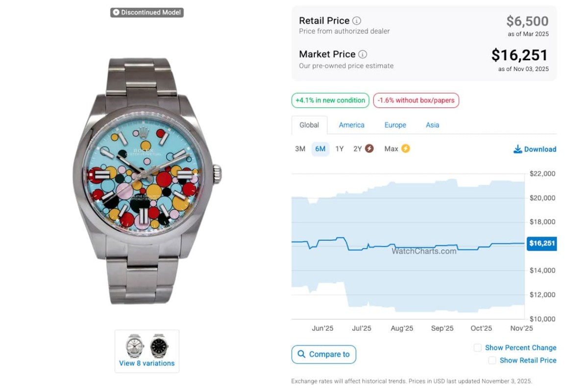Click the yellow lightning badge beside Max
This screenshot has height=389, width=588.
[405, 148]
